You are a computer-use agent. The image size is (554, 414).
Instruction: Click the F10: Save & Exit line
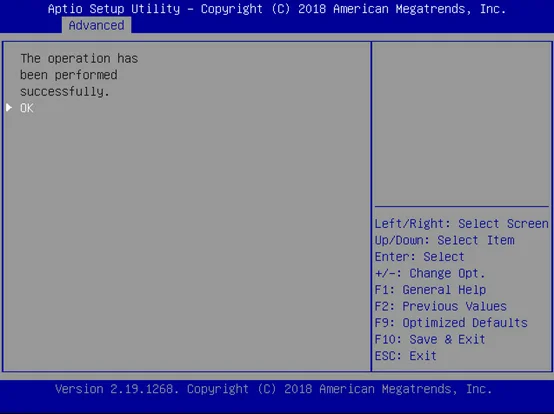click(430, 339)
